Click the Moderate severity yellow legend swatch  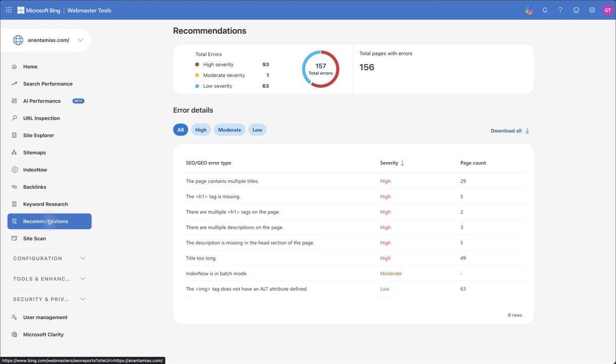197,75
